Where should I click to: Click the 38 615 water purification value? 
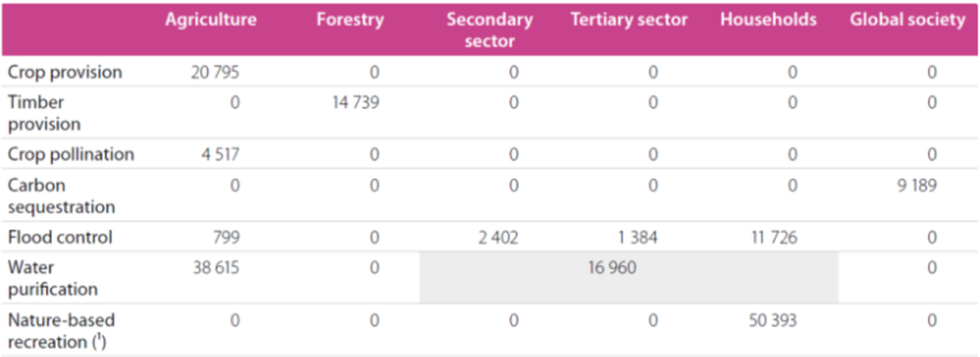(x=215, y=267)
